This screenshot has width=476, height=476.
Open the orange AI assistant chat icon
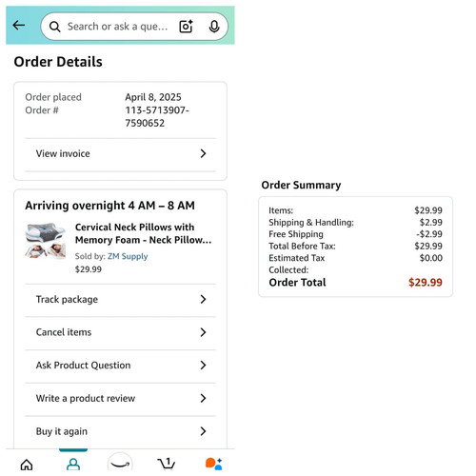coord(214,464)
